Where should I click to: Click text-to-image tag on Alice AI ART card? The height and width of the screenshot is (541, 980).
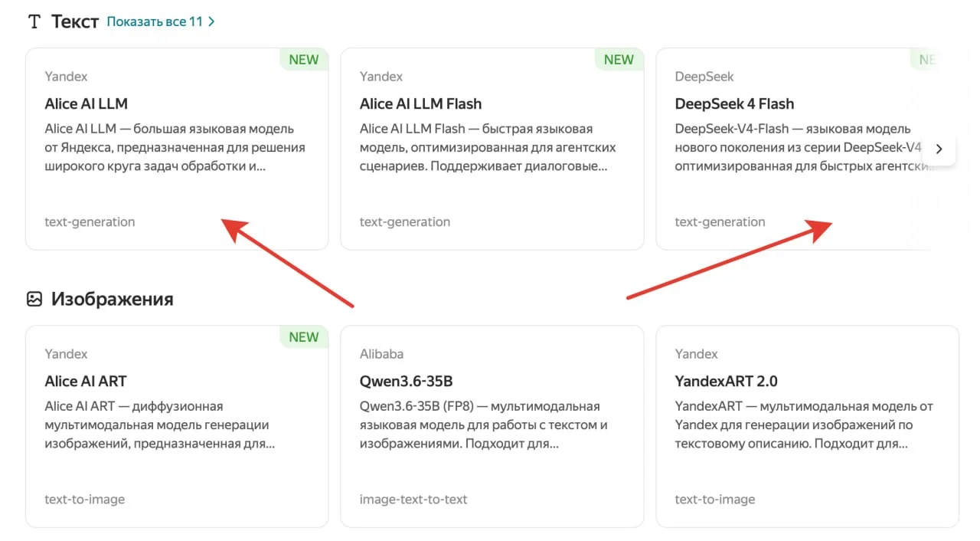tap(85, 500)
